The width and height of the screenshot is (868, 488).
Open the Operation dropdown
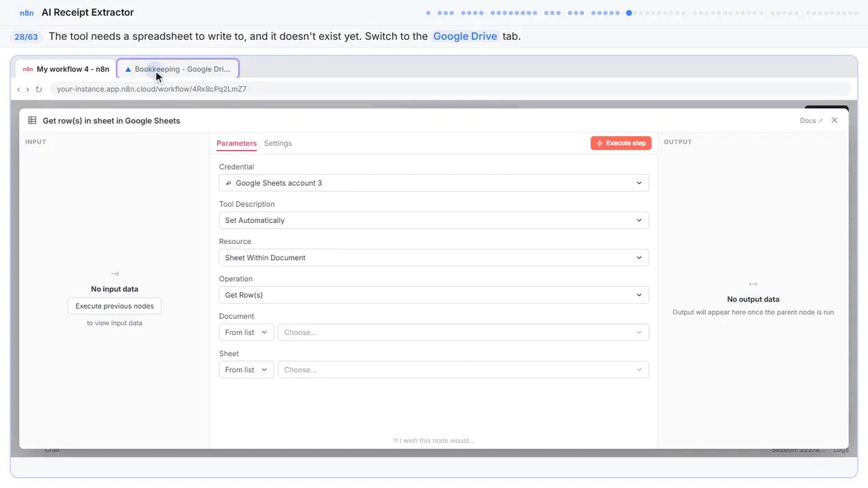(x=434, y=295)
